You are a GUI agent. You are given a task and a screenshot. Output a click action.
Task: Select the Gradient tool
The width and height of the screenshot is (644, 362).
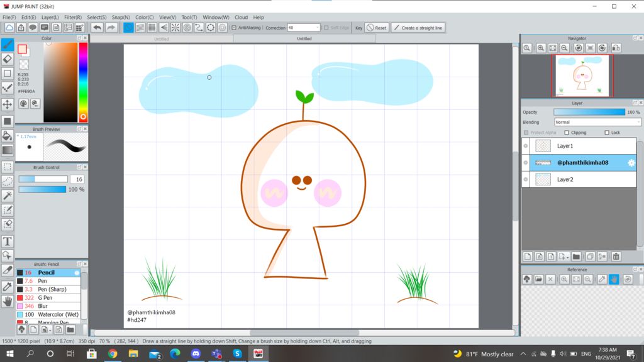[8, 150]
